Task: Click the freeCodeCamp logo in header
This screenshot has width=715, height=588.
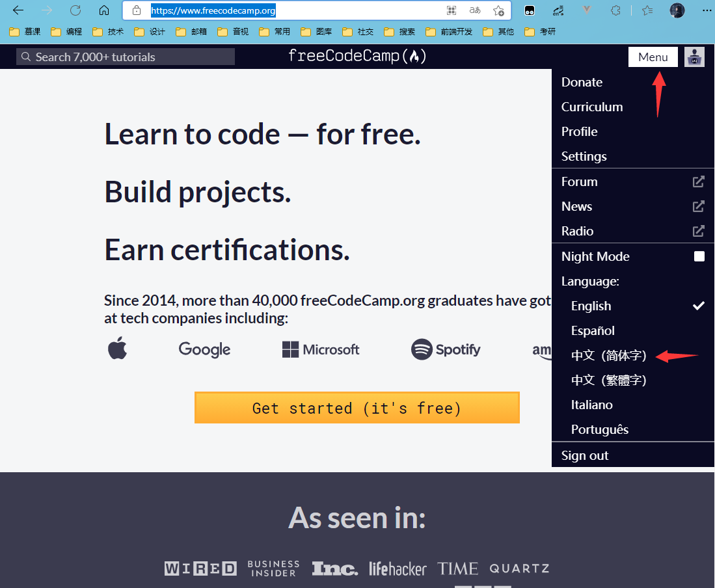Action: [357, 56]
